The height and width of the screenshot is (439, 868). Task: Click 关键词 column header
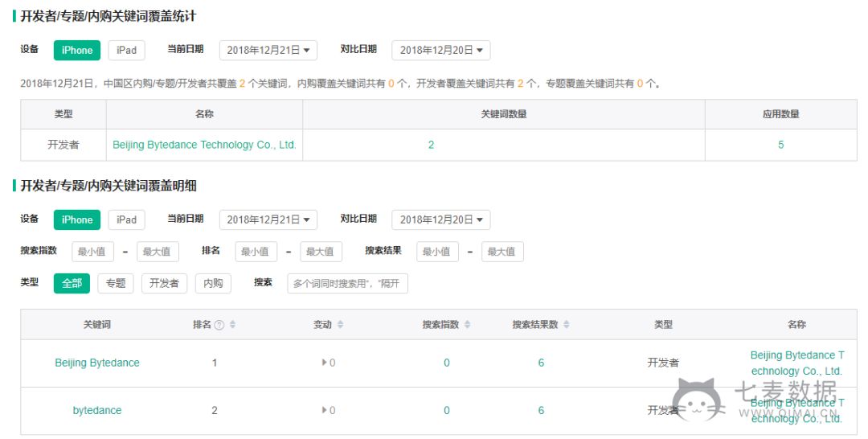(x=97, y=325)
